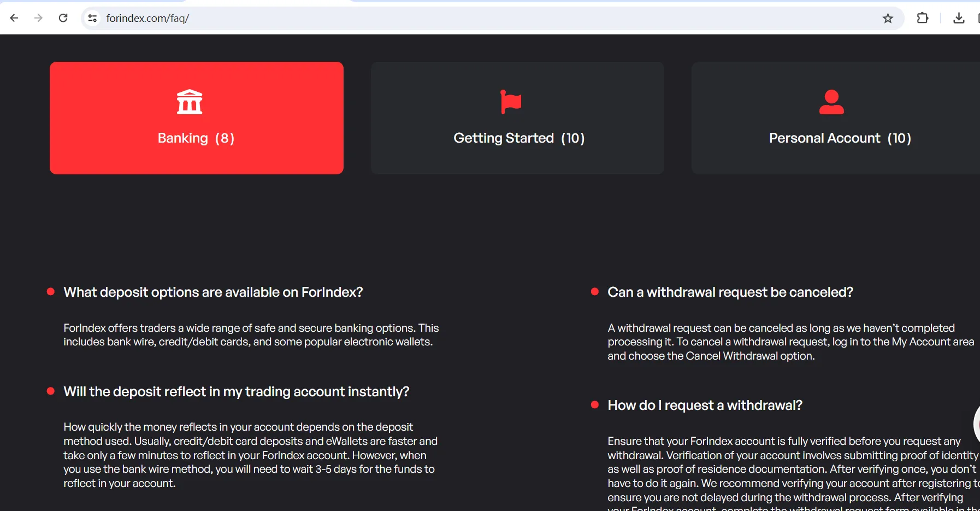This screenshot has height=511, width=980.
Task: View site information icon in address bar
Action: click(93, 19)
